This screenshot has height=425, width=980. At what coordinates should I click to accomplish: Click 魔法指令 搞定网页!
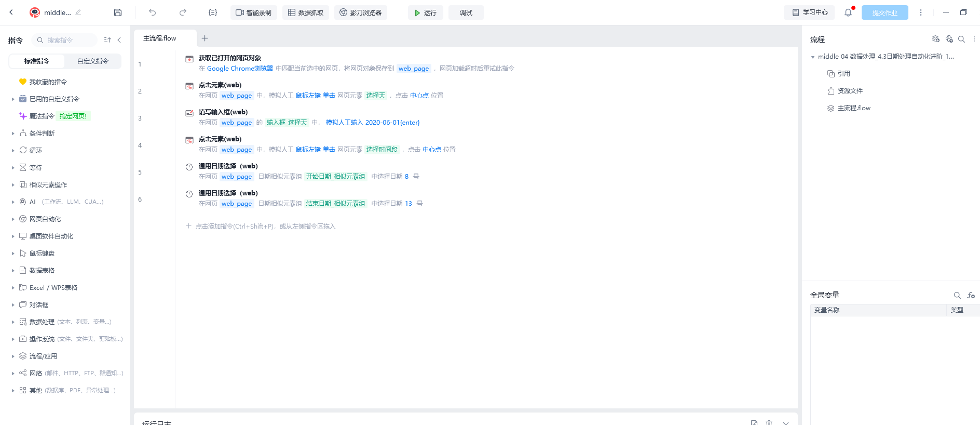coord(55,116)
